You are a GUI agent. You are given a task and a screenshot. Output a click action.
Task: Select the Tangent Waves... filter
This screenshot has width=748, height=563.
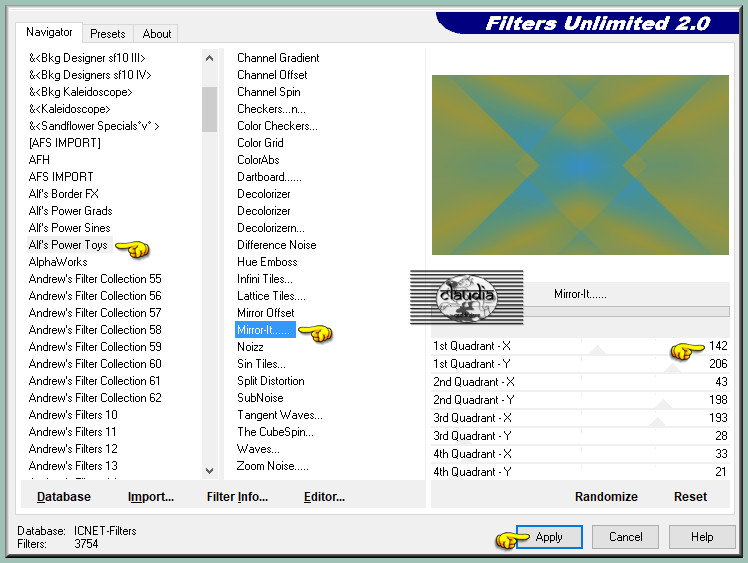tap(280, 415)
